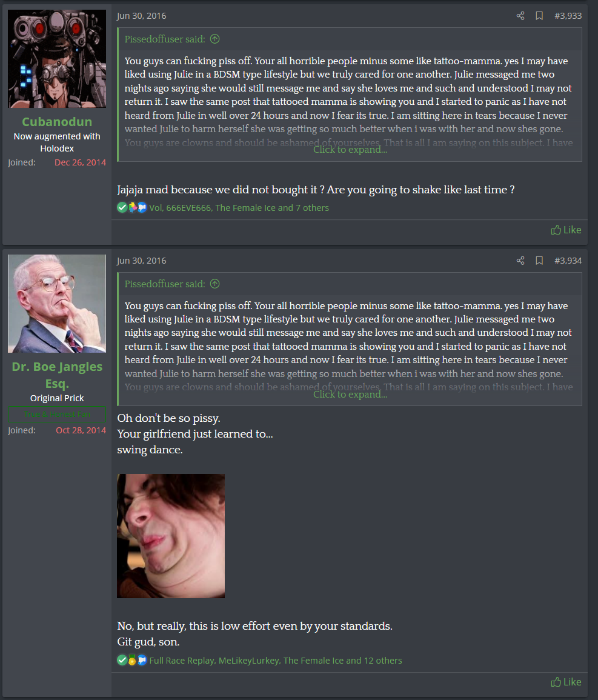This screenshot has width=598, height=700.
Task: Open the attached face image in post
Action: tap(171, 536)
